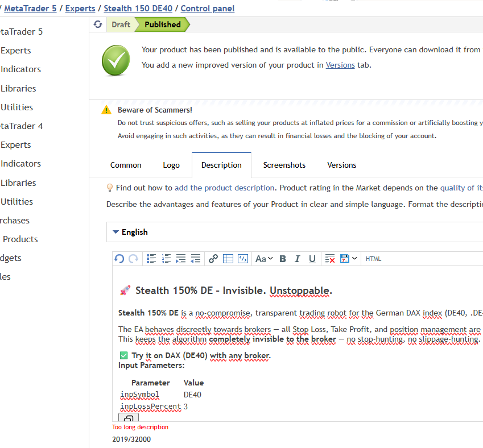Click the green published checkmark icon
The height and width of the screenshot is (448, 483).
tap(116, 60)
